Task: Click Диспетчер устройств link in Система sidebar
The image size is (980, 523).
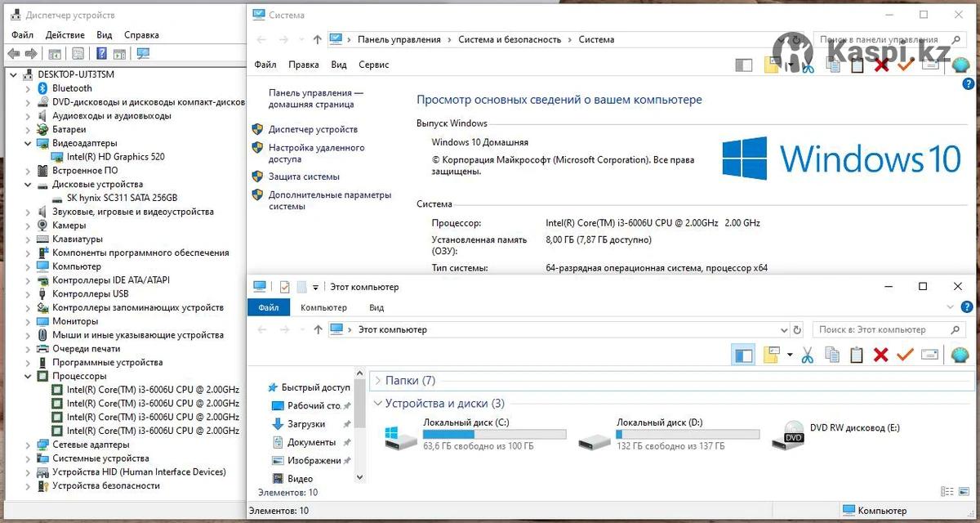Action: [313, 129]
